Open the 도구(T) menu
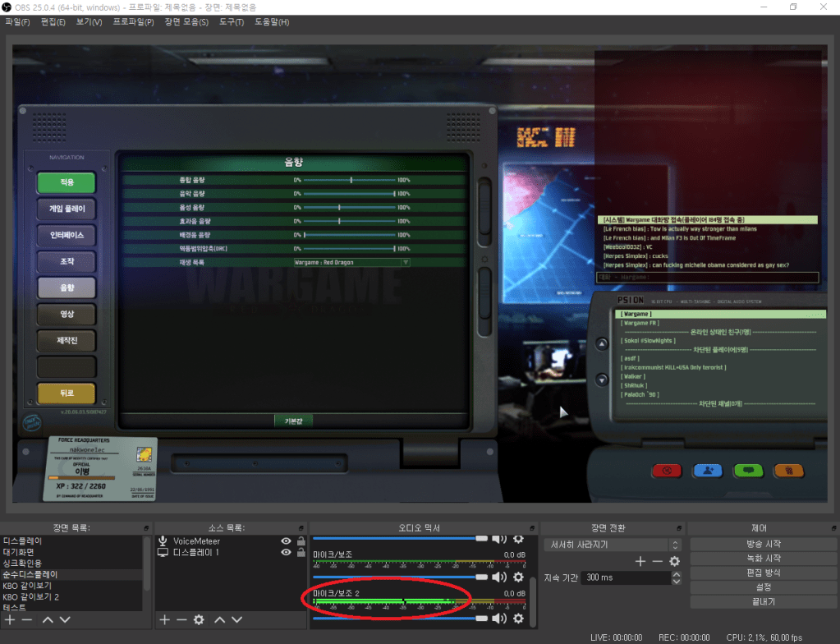This screenshot has width=840, height=644. (232, 21)
